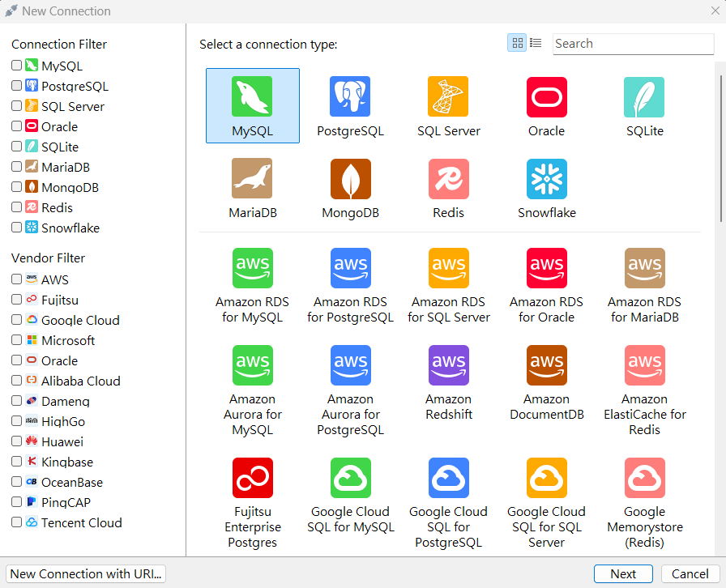Open New Connection with URI dialog
The image size is (726, 588).
(x=86, y=573)
